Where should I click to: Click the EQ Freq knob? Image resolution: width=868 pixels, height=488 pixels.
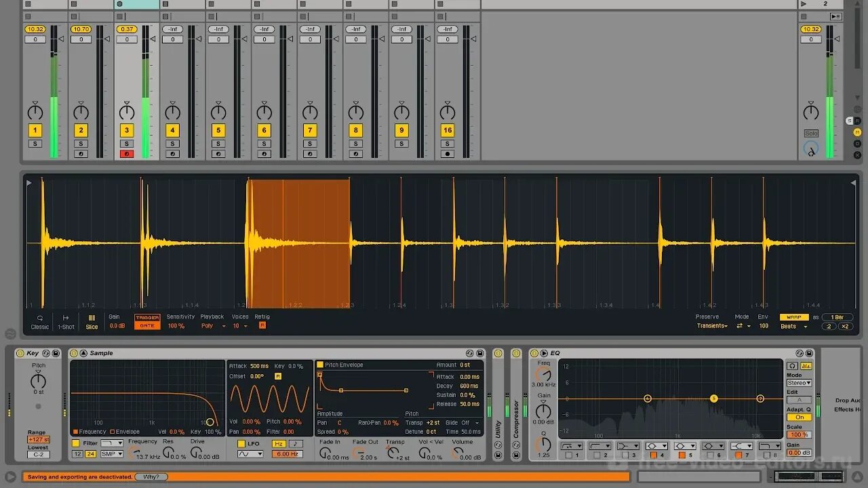(x=543, y=374)
